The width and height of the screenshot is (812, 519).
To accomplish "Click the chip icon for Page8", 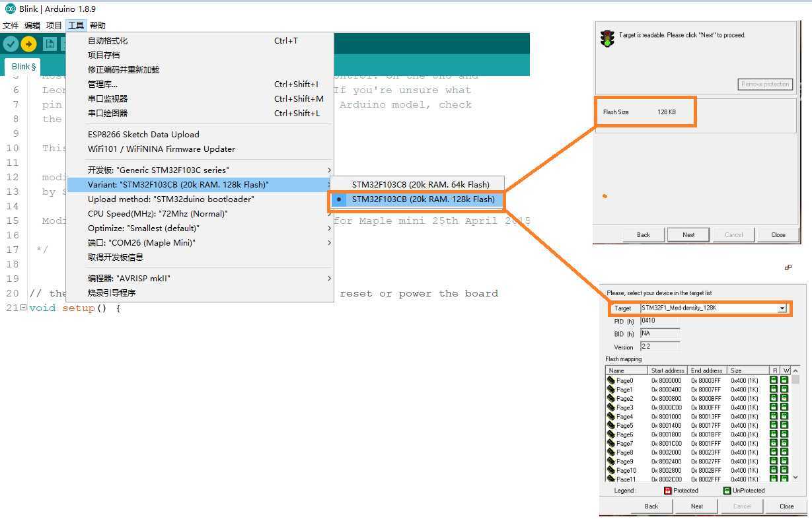I will 611,452.
